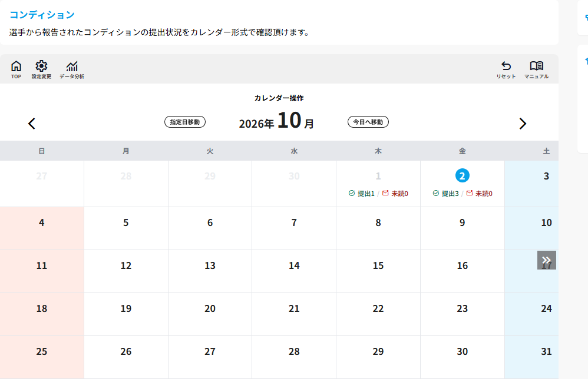The image size is (588, 379).
Task: Select October 7 in the calendar
Action: click(x=294, y=222)
